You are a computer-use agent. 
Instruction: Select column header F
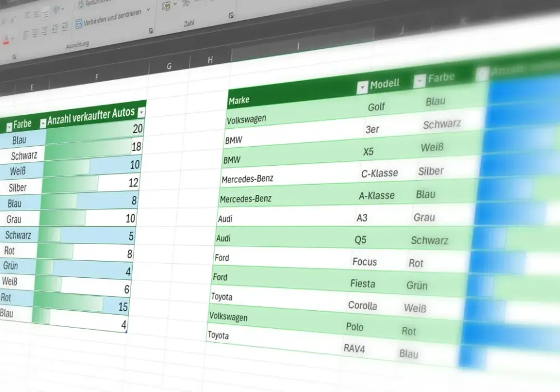97,77
